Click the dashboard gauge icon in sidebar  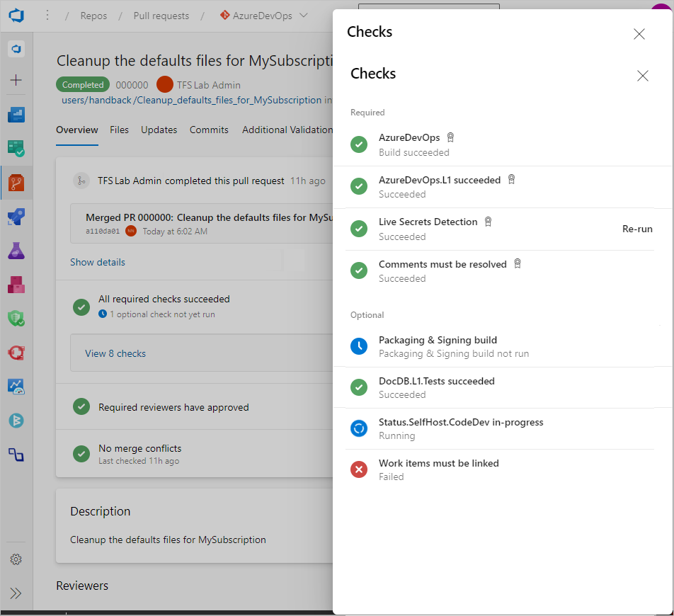point(16,386)
